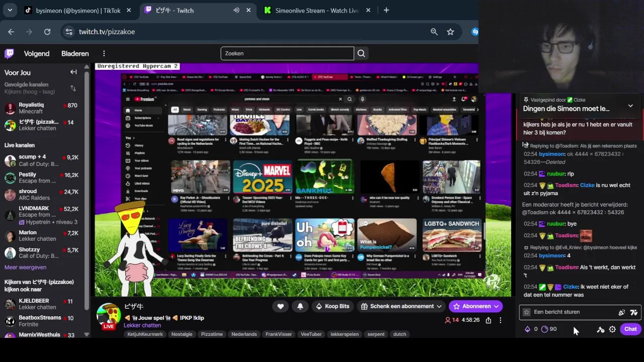Click the Pizzatime tag
The width and height of the screenshot is (644, 362).
point(212,334)
